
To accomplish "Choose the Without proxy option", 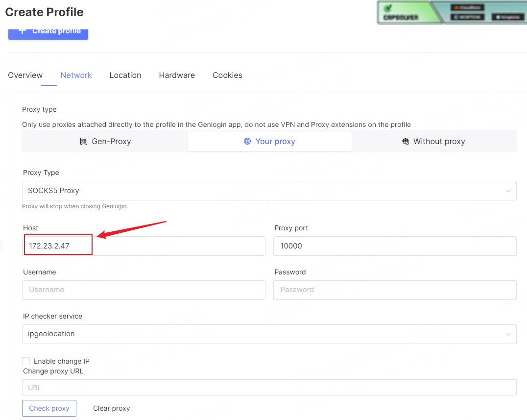I will [x=434, y=141].
